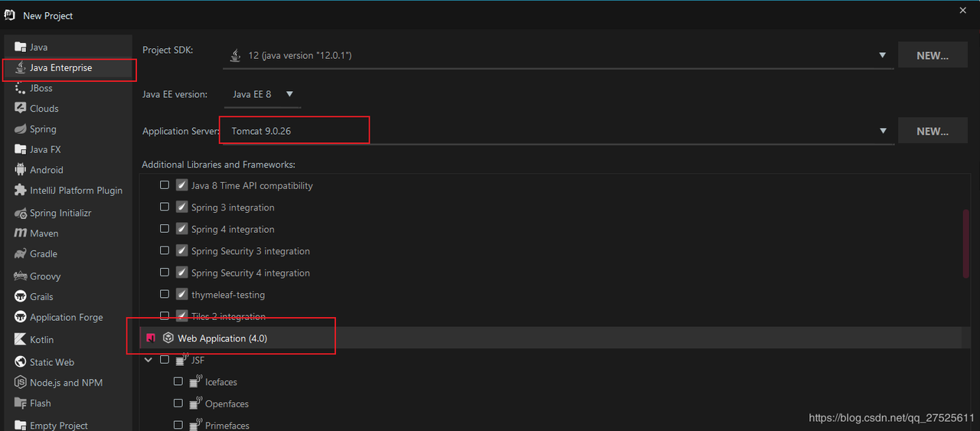Collapse the JSF tree node
980x431 pixels.
pos(149,360)
